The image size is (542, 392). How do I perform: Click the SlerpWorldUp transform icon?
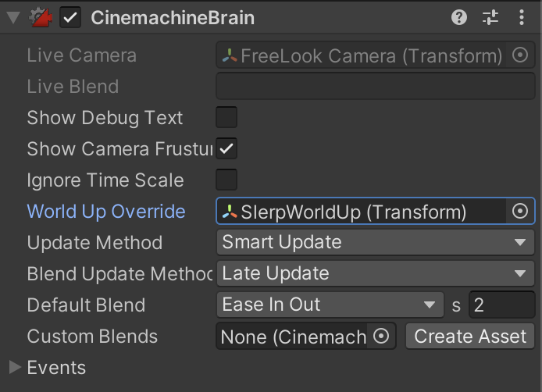click(x=230, y=212)
